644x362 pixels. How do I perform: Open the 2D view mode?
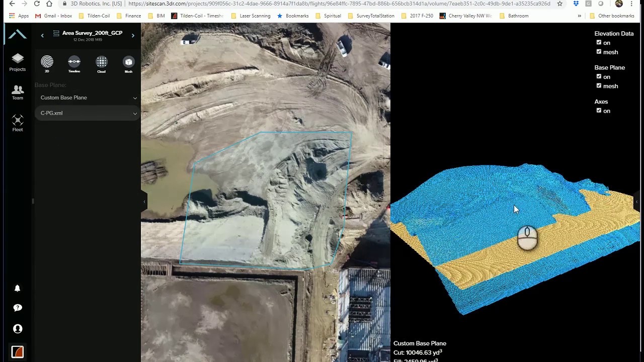click(47, 64)
